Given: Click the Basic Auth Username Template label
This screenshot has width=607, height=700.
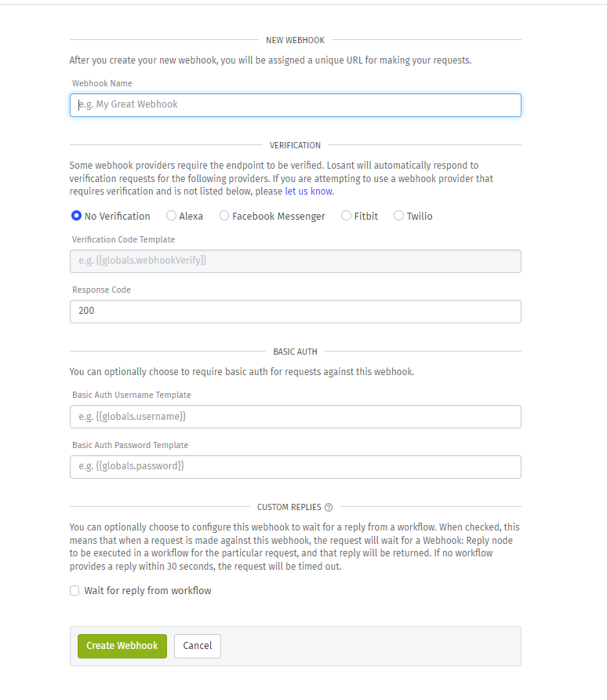Looking at the screenshot, I should pos(132,395).
